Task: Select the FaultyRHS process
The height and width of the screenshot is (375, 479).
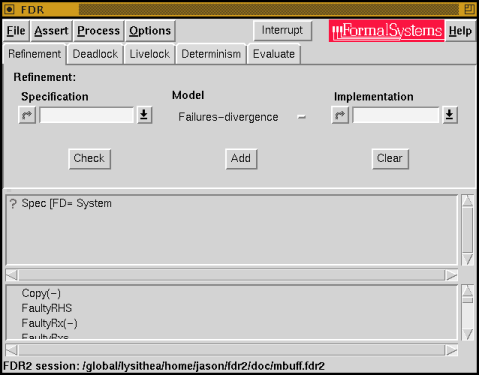Action: 47,308
